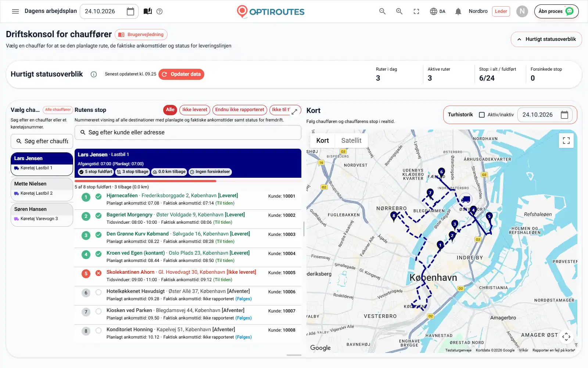Click map pin number 5
The image size is (588, 368).
point(489,217)
